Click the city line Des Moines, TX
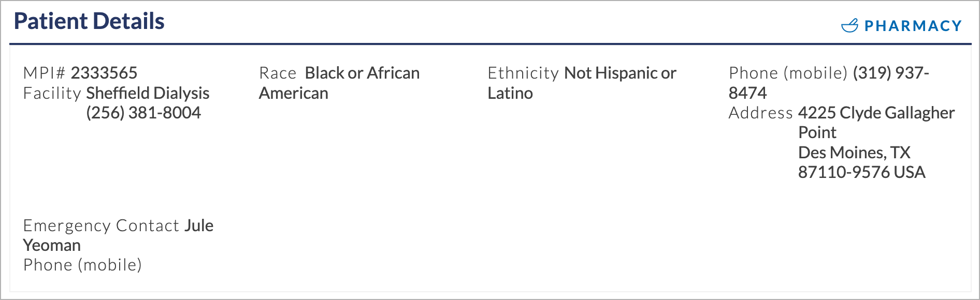This screenshot has width=980, height=300. pos(854,153)
